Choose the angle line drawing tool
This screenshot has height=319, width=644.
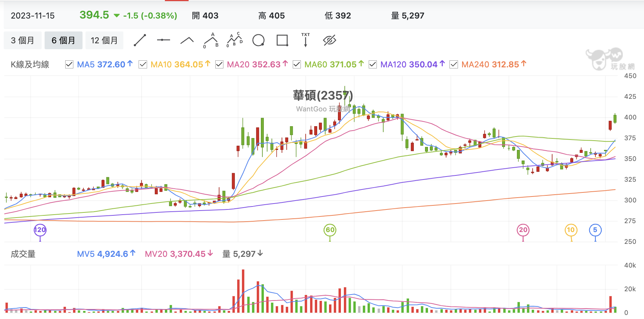187,40
